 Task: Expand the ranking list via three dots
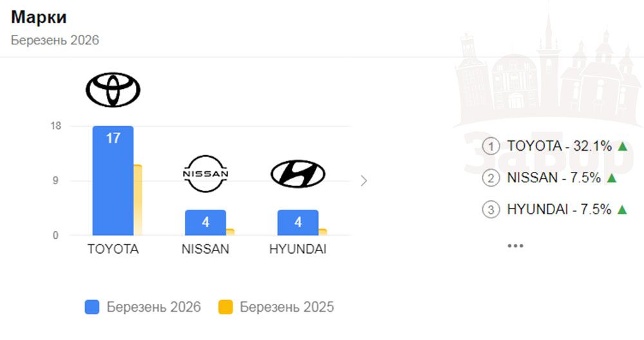point(515,245)
